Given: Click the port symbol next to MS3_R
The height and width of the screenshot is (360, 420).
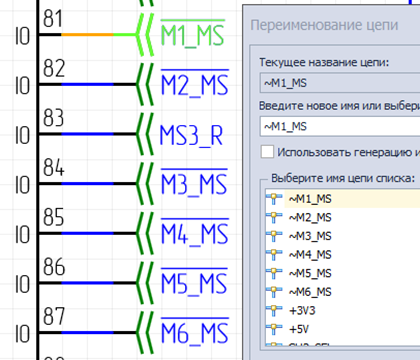Looking at the screenshot, I should coord(145,134).
